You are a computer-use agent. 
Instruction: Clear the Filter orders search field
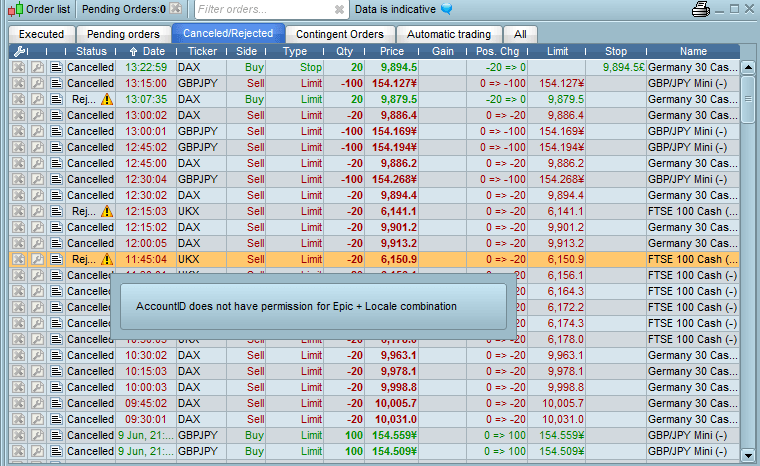339,10
